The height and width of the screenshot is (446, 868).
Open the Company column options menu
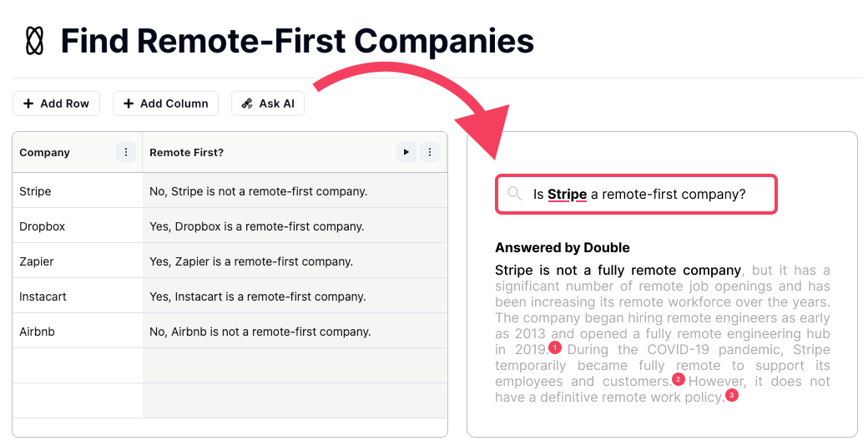pyautogui.click(x=126, y=152)
